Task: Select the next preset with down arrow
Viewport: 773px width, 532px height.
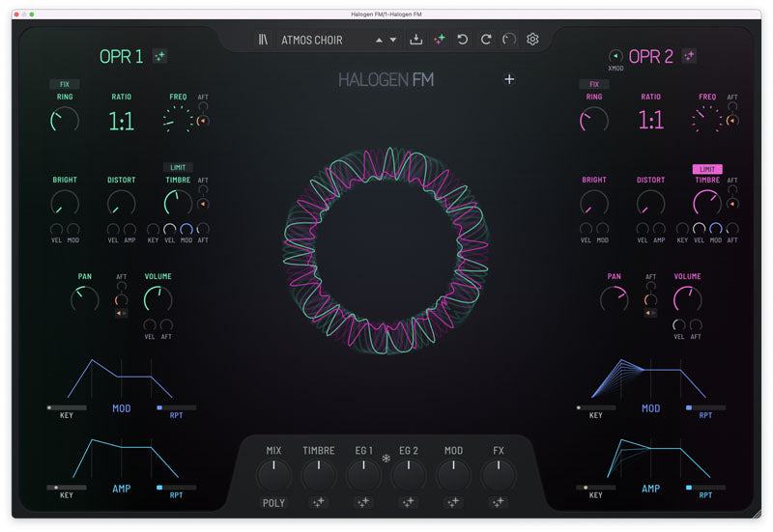Action: point(393,40)
